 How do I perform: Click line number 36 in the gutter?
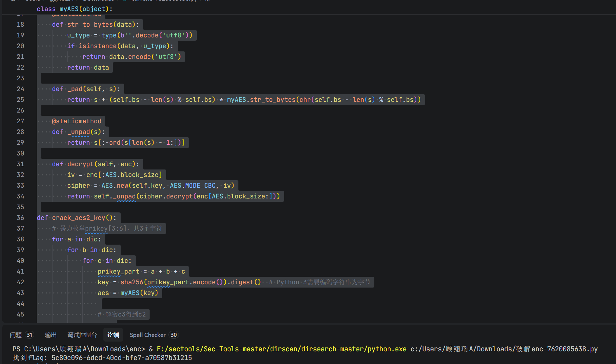[20, 218]
